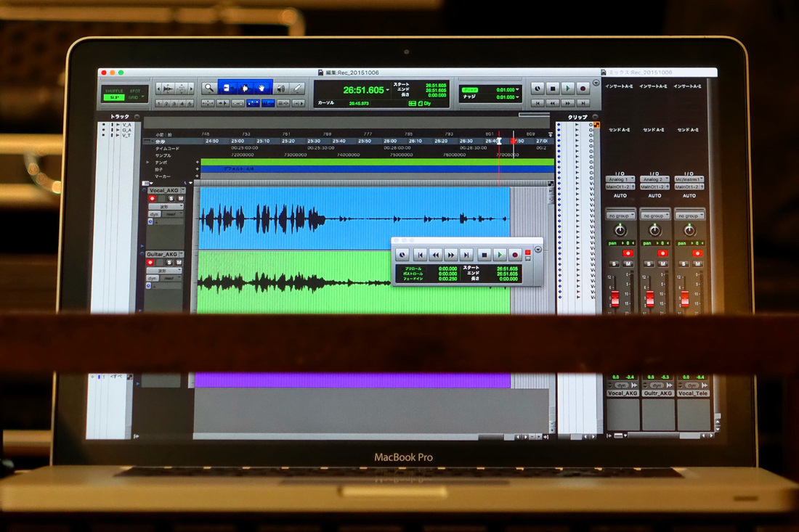This screenshot has width=799, height=532.
Task: Toggle record enable on Vocal_AKG track
Action: tap(152, 199)
